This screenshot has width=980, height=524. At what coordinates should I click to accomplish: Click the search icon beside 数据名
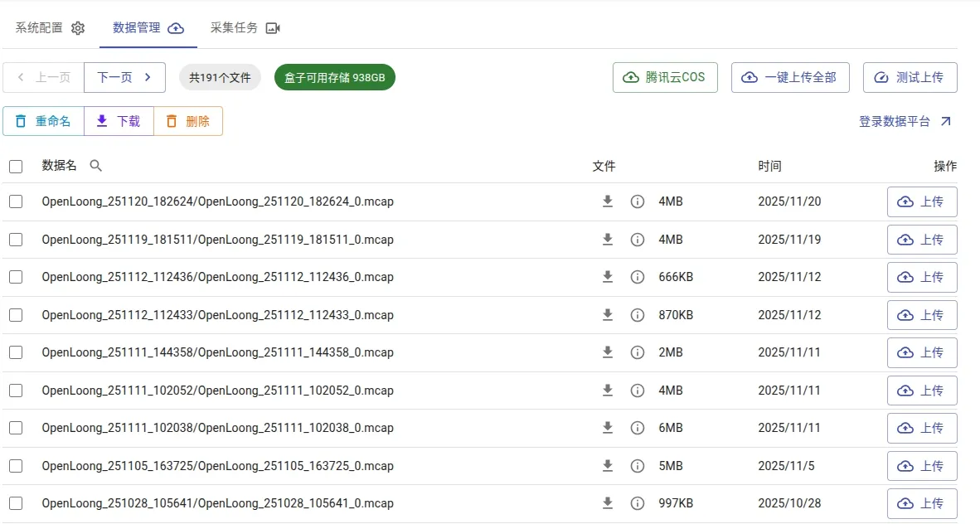pos(96,166)
